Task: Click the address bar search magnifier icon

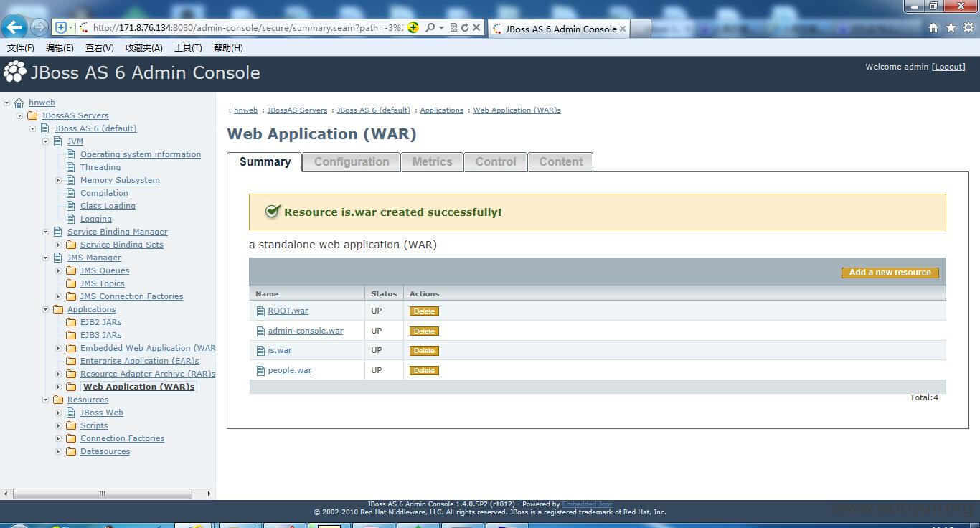Action: [x=430, y=27]
